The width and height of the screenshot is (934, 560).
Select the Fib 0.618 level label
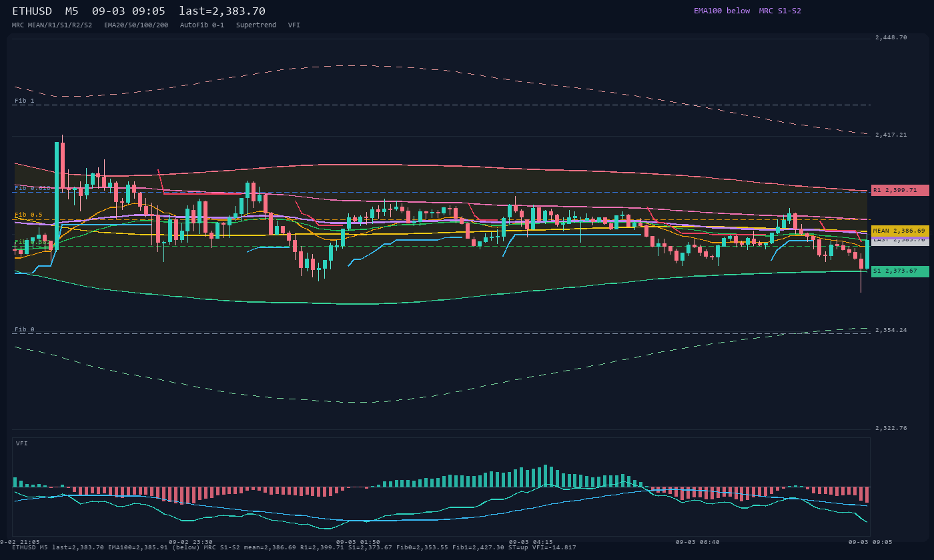click(x=33, y=188)
